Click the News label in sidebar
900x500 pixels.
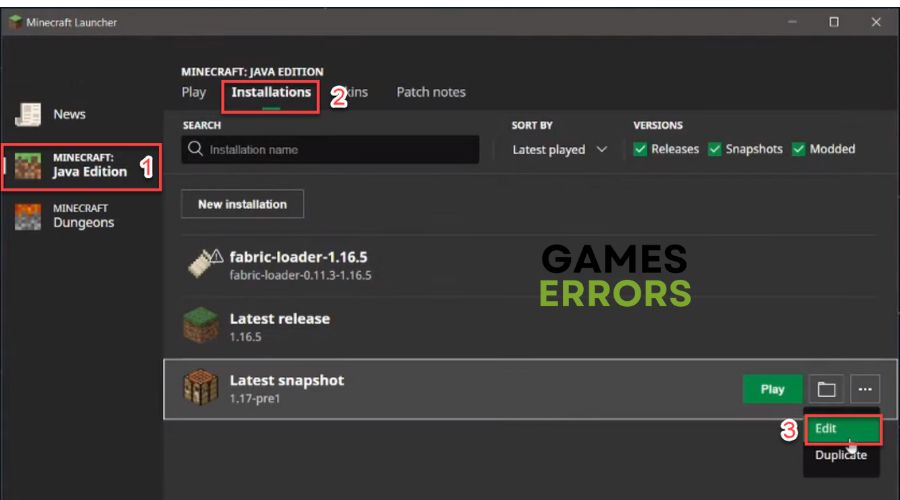coord(69,114)
